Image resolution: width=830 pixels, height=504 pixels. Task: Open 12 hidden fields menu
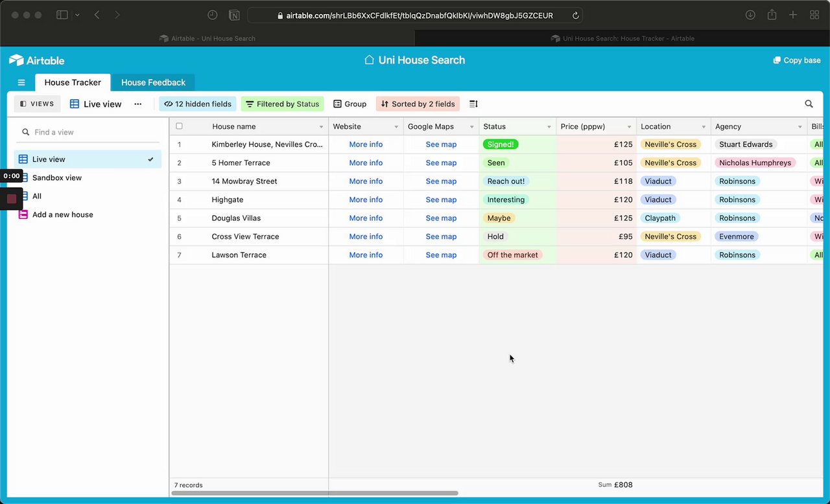[198, 104]
